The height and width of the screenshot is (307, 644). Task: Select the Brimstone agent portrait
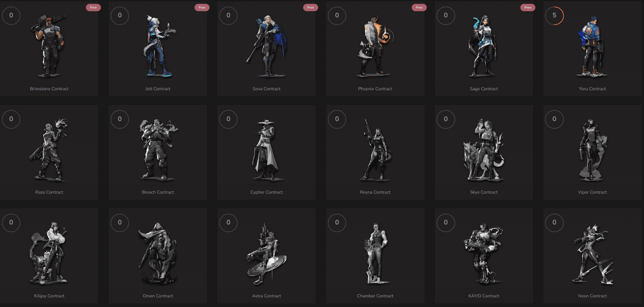click(x=49, y=46)
